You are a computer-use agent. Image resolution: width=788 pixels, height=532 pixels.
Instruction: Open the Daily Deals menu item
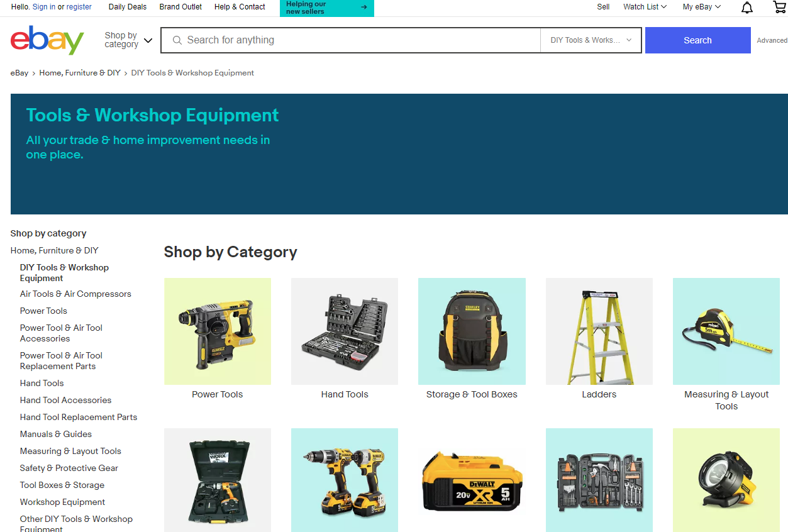point(128,7)
